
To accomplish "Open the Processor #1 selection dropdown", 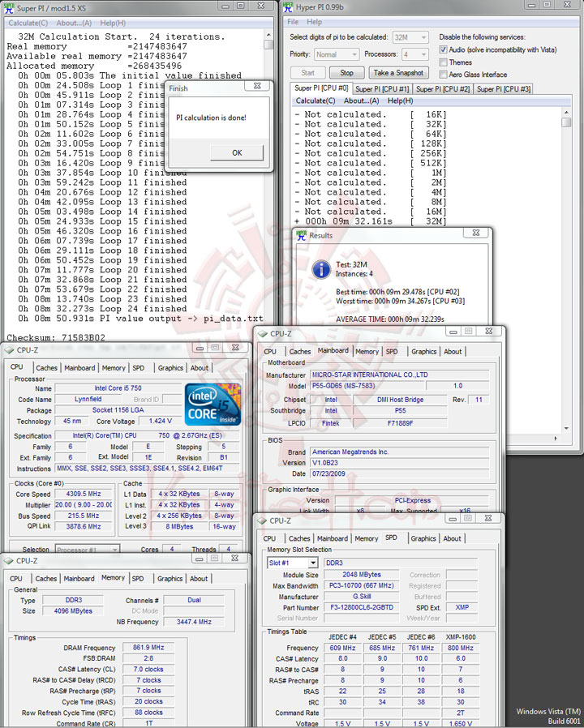I will (88, 550).
